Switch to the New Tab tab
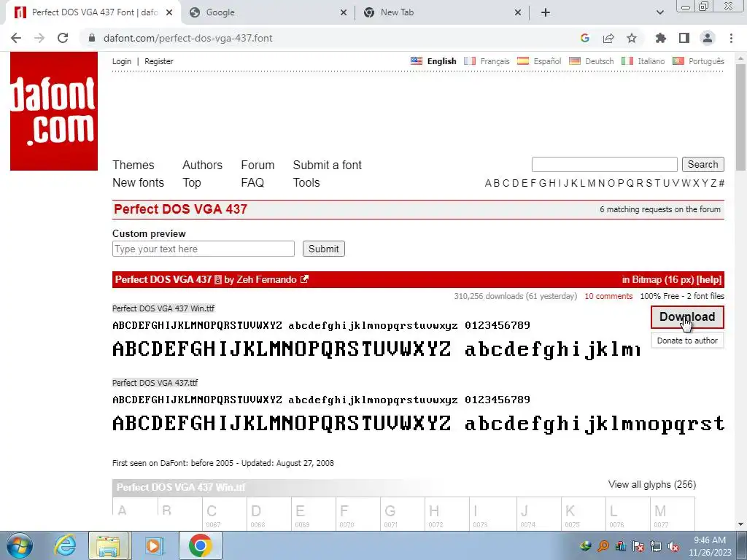 441,12
